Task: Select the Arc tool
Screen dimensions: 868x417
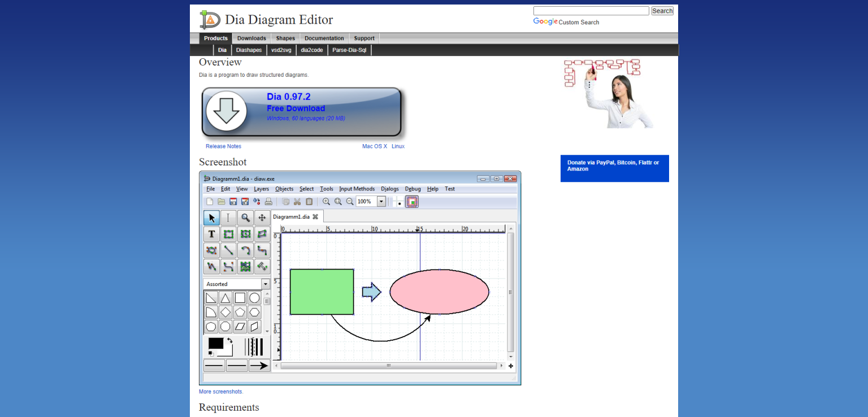Action: pyautogui.click(x=246, y=250)
